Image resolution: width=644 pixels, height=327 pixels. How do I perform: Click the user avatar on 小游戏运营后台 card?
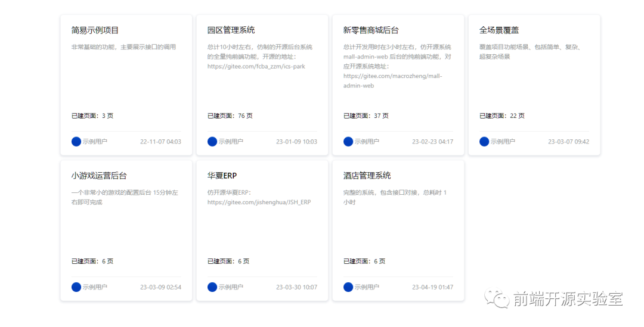76,287
